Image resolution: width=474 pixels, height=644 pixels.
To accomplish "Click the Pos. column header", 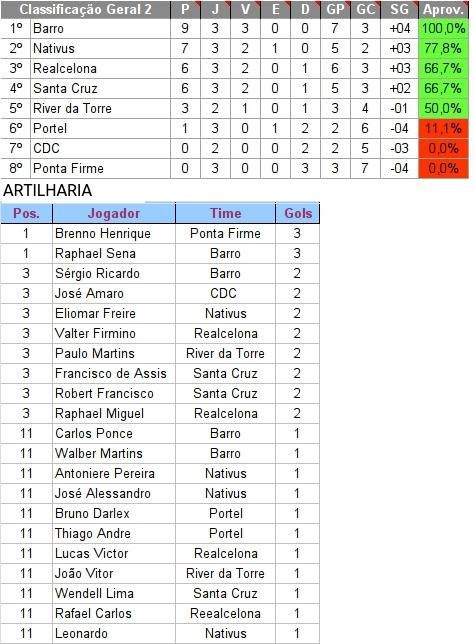I will pyautogui.click(x=27, y=213).
